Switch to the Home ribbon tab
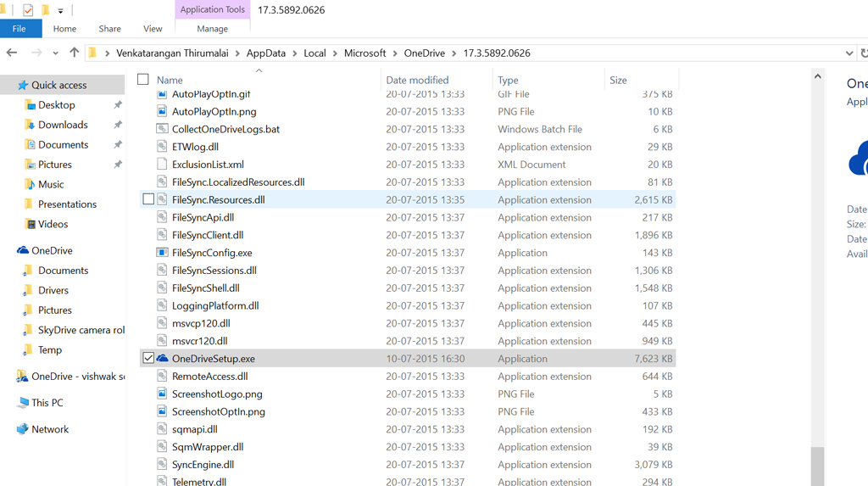This screenshot has width=868, height=486. 64,29
